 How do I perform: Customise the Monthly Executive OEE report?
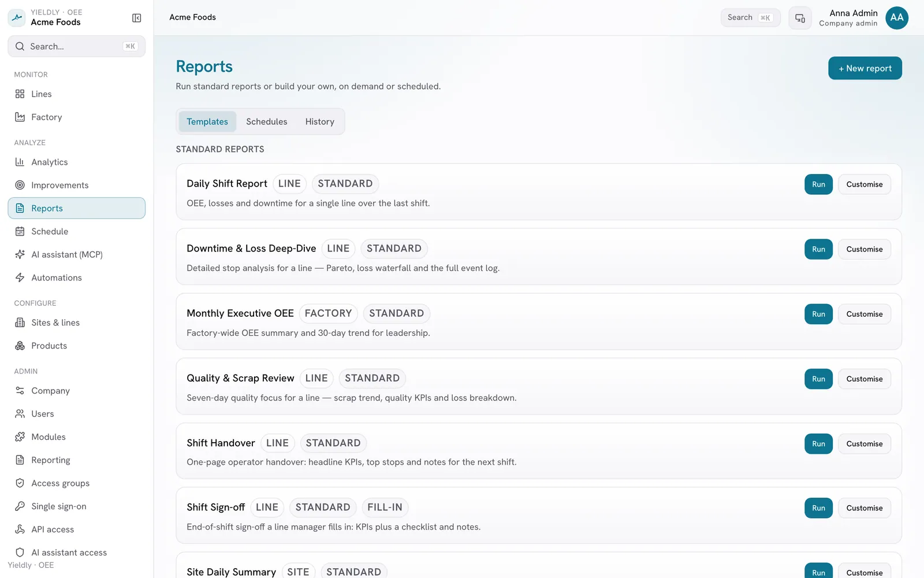pyautogui.click(x=865, y=314)
